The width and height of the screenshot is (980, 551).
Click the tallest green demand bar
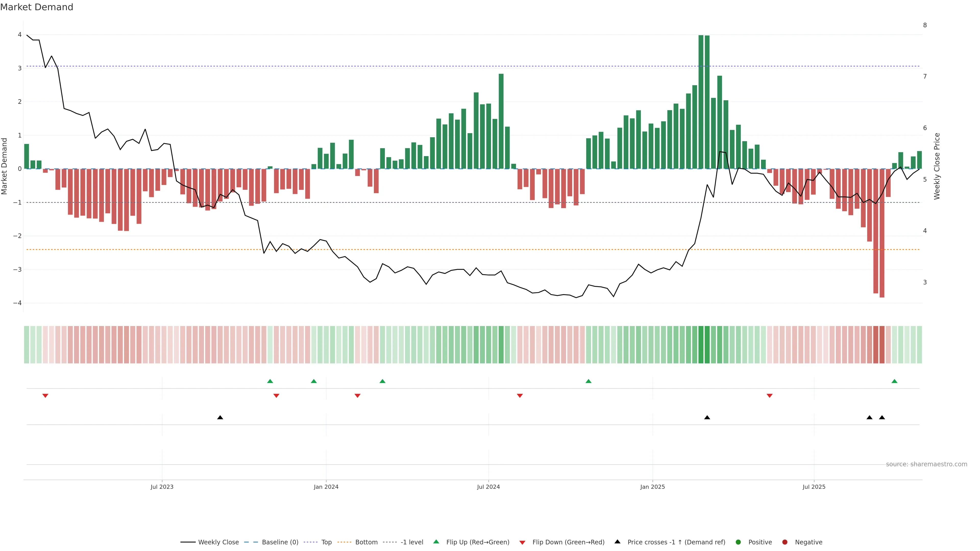coord(701,102)
